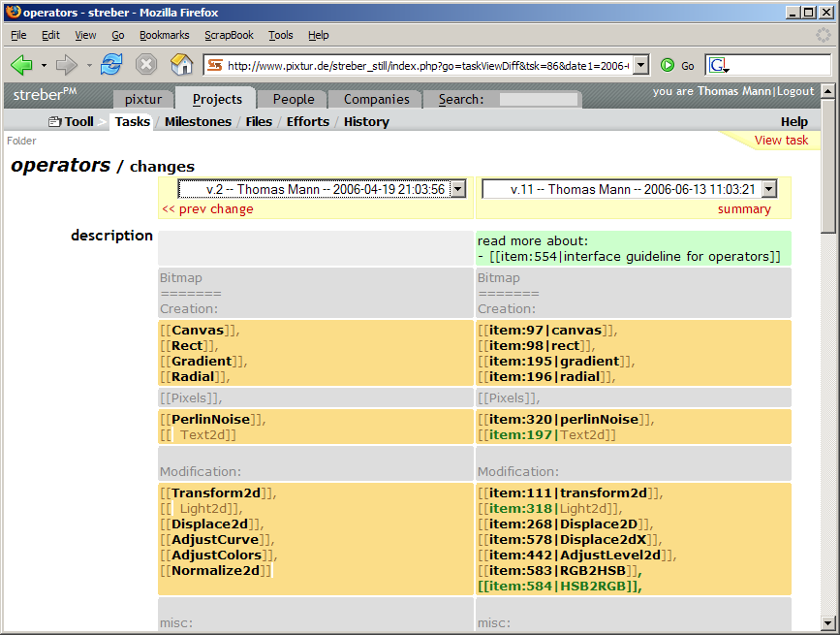
Task: Click the 'AdjustCurve' text in left column
Action: coord(215,540)
